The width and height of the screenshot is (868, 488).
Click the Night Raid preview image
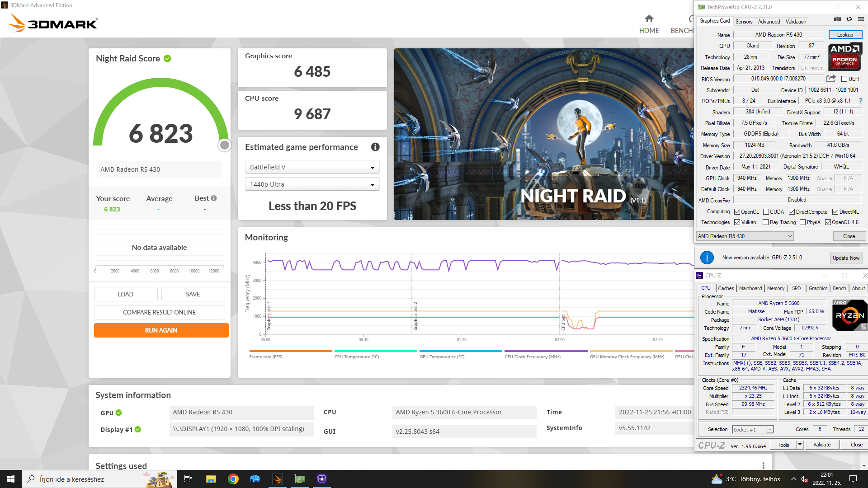pyautogui.click(x=544, y=134)
